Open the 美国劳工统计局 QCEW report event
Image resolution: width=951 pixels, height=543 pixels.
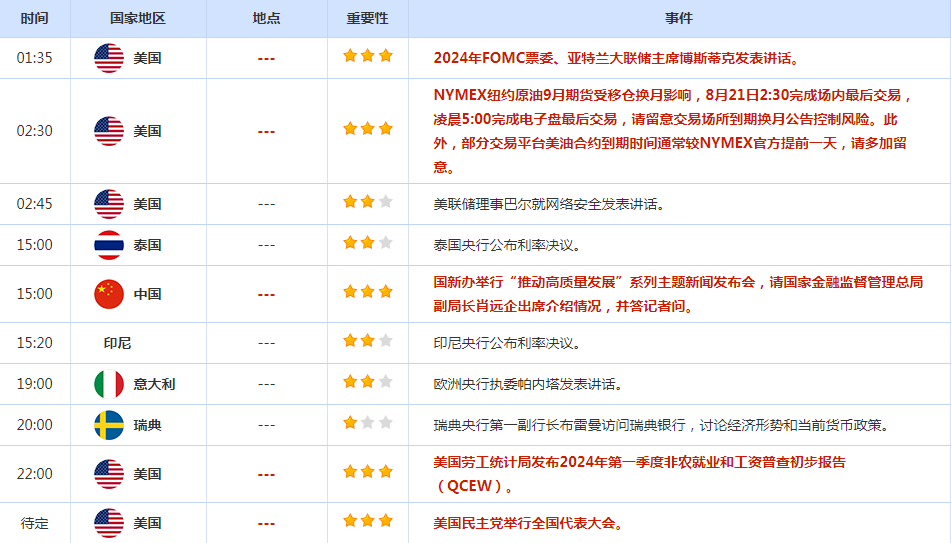[639, 474]
